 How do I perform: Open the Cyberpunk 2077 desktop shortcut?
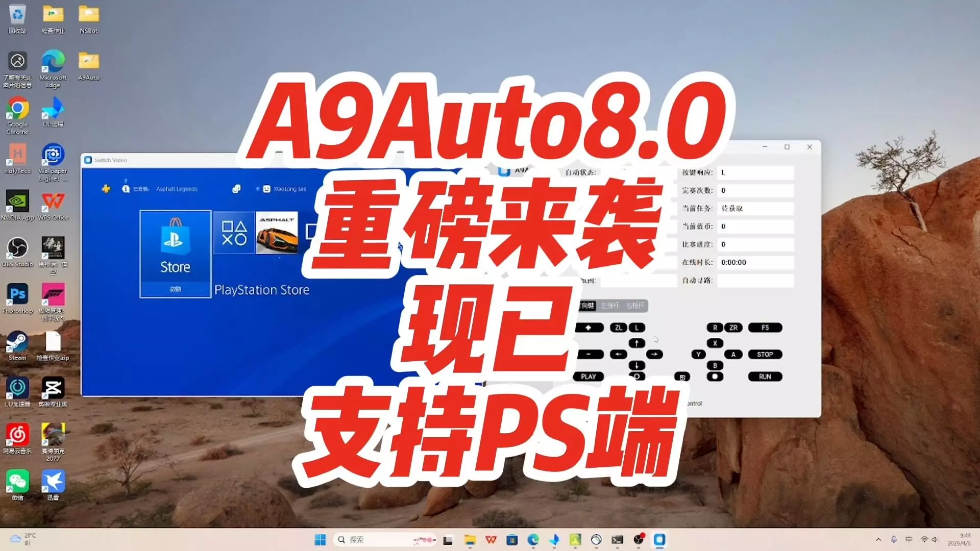click(x=53, y=442)
